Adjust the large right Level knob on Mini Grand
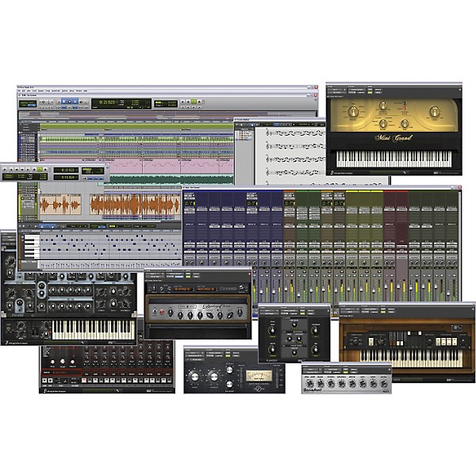 point(435,112)
